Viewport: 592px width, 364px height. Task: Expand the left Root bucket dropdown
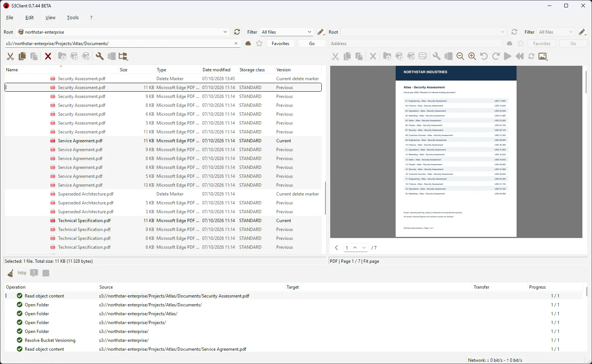225,32
